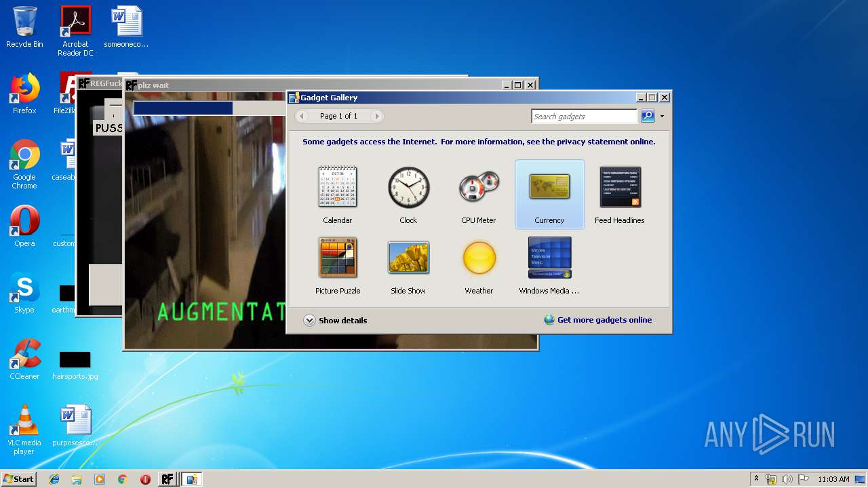The image size is (868, 488).
Task: Choose the CPU Meter gadget
Action: pyautogui.click(x=479, y=195)
